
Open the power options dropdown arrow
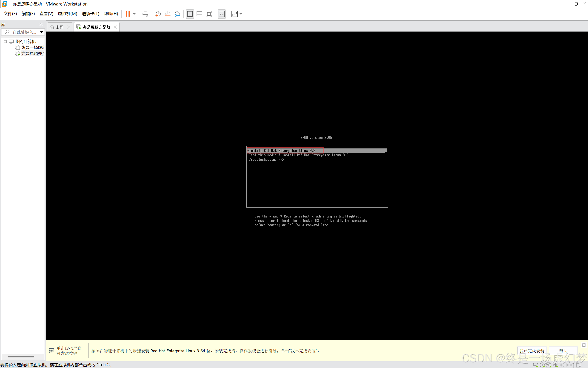134,14
